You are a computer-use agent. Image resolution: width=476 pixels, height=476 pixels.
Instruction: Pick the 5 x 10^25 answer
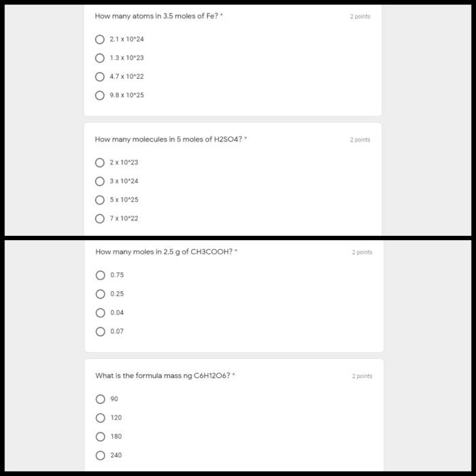[99, 200]
